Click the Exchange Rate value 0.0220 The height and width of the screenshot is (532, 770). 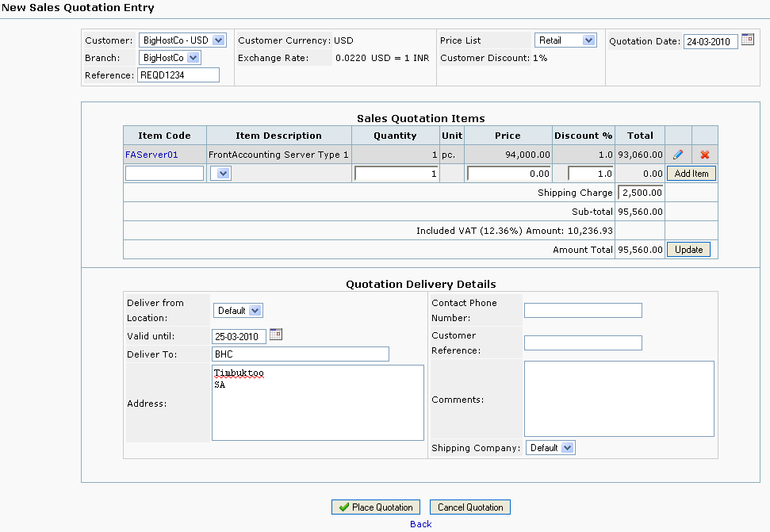351,58
